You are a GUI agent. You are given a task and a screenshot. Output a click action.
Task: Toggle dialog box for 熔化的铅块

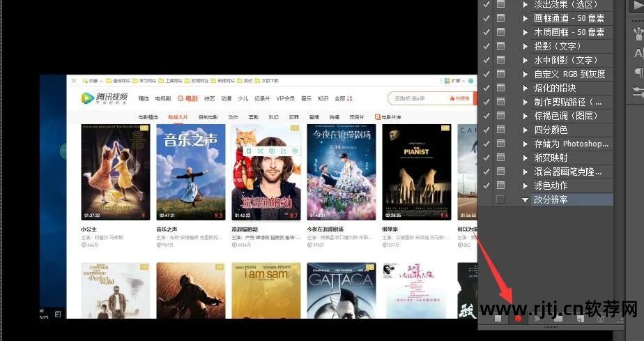click(x=500, y=87)
